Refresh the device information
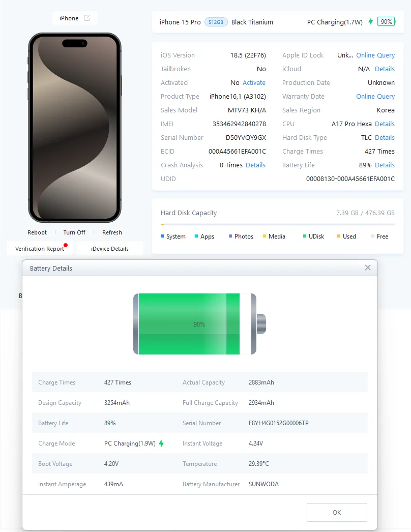 (x=112, y=232)
